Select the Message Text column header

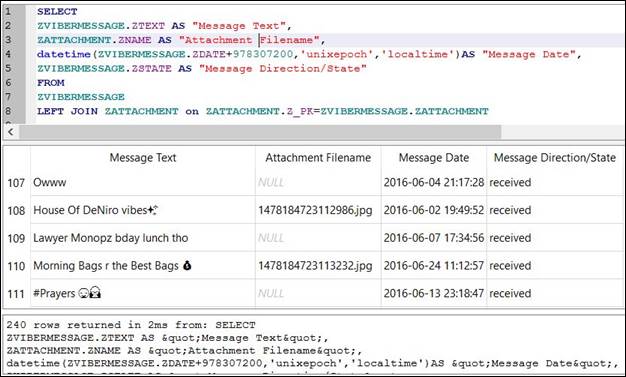[x=143, y=158]
